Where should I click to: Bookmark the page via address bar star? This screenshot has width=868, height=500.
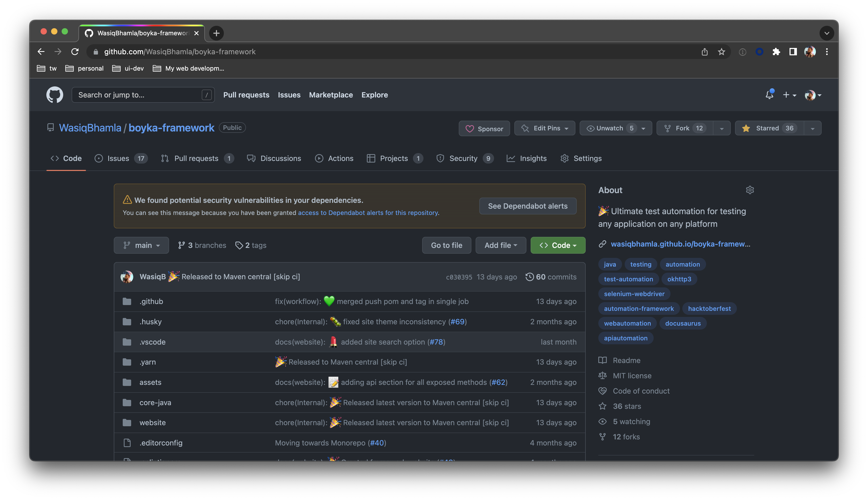pos(722,52)
